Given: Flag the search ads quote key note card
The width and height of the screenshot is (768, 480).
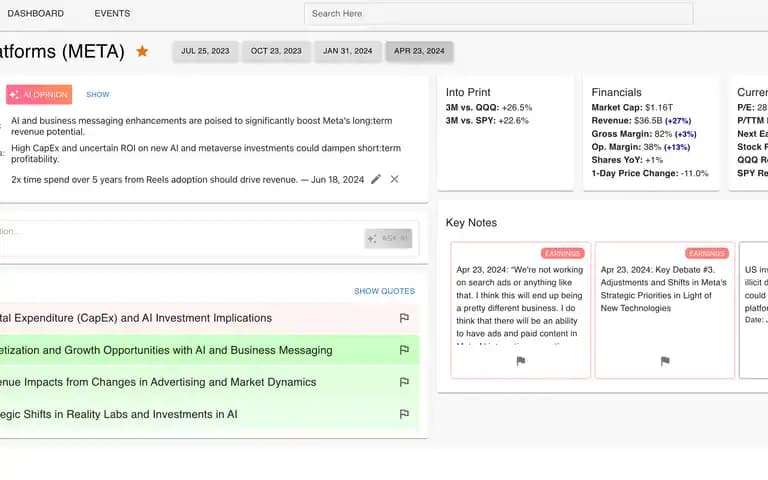Looking at the screenshot, I should coord(521,361).
